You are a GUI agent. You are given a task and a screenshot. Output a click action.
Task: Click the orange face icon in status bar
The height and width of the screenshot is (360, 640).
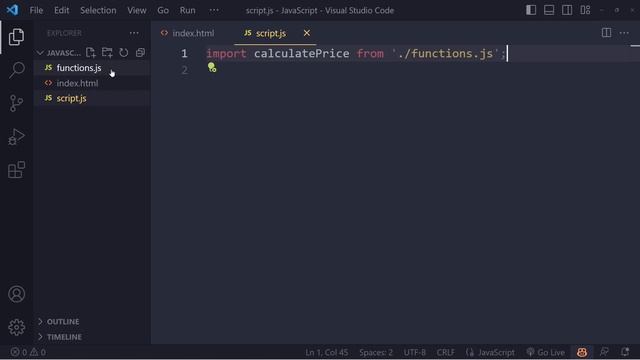pyautogui.click(x=582, y=352)
